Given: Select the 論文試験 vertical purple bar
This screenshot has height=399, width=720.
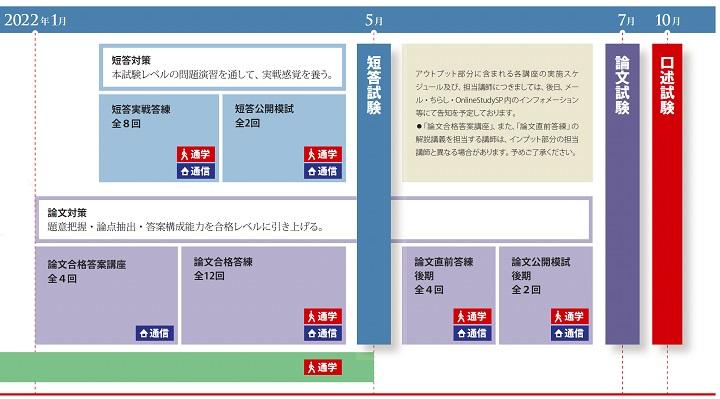Looking at the screenshot, I should [622, 194].
